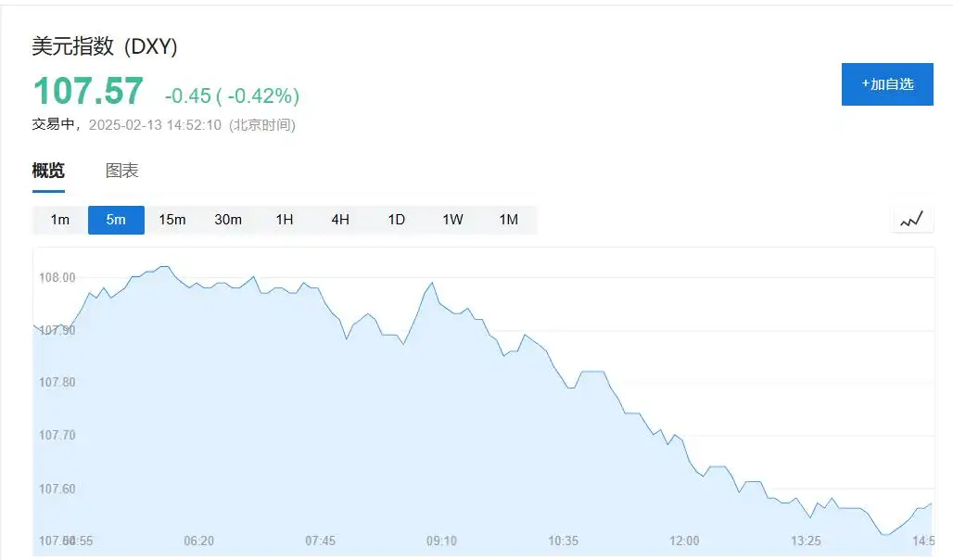Screen dimensions: 953x560
Task: Switch to 30m chart interval
Action: pyautogui.click(x=229, y=220)
